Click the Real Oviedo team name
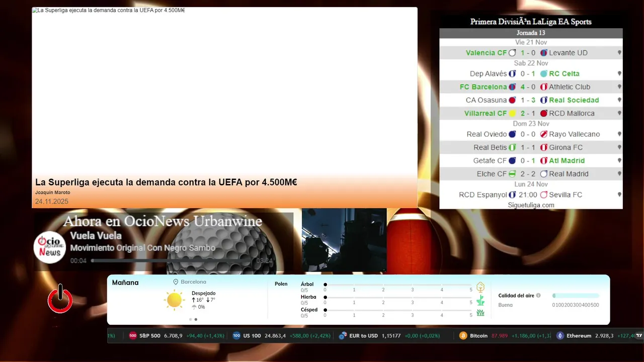Viewport: 644px width, 362px height. (x=487, y=134)
